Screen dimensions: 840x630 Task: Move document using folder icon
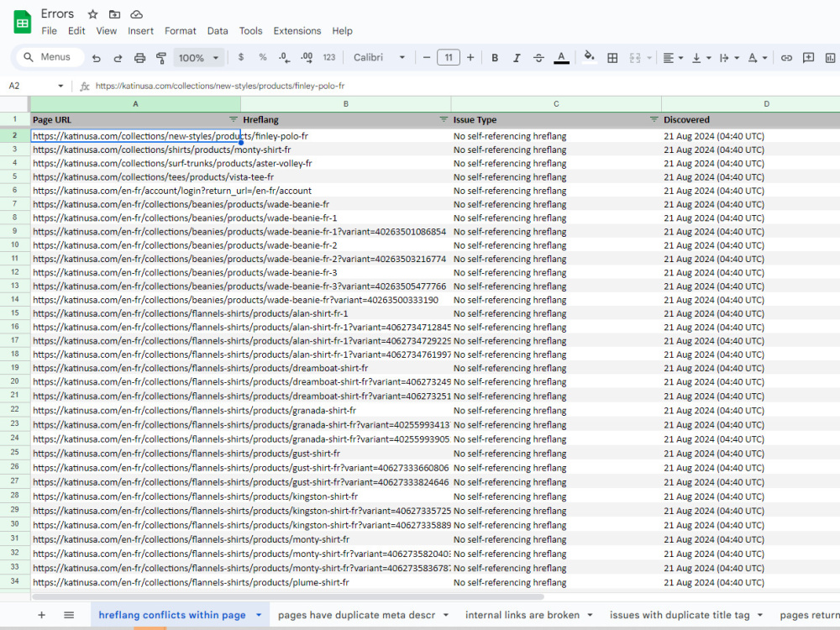pos(114,14)
